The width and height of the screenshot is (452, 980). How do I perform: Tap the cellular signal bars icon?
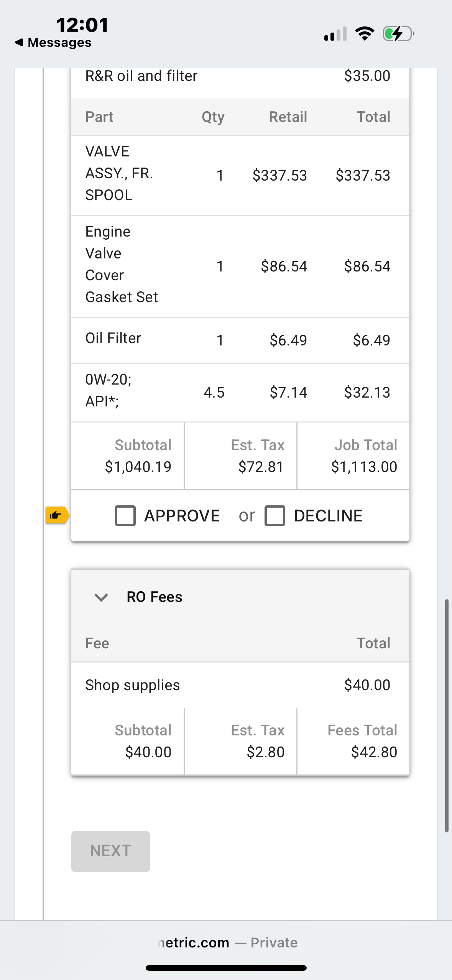pos(335,34)
